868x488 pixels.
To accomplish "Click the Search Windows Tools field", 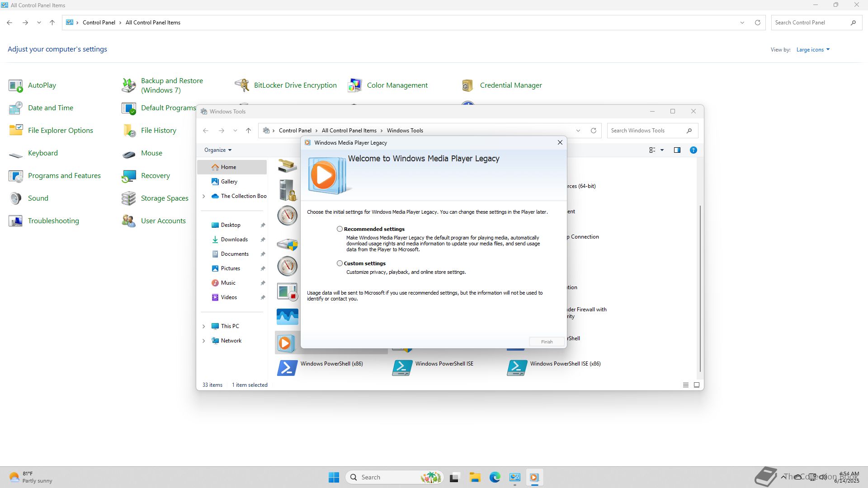I will [646, 131].
